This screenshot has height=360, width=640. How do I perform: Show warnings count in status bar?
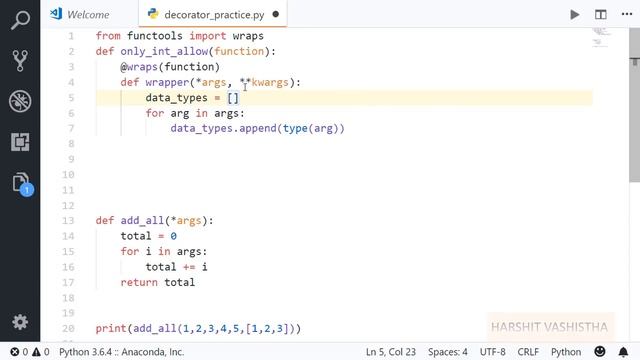click(41, 352)
